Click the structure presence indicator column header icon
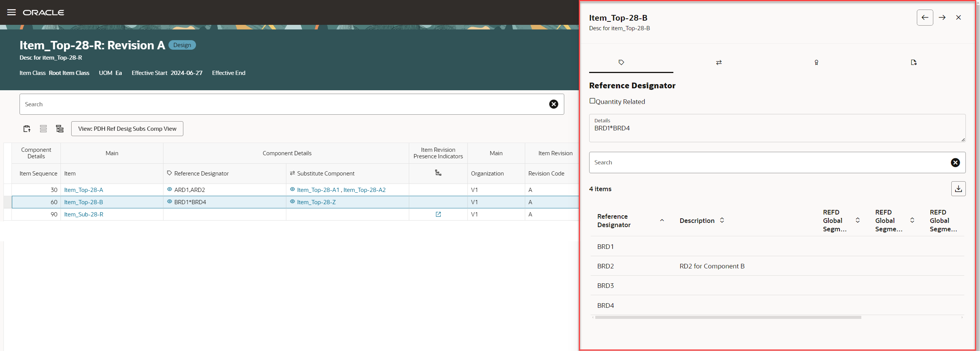Viewport: 980px width, 351px height. tap(438, 173)
